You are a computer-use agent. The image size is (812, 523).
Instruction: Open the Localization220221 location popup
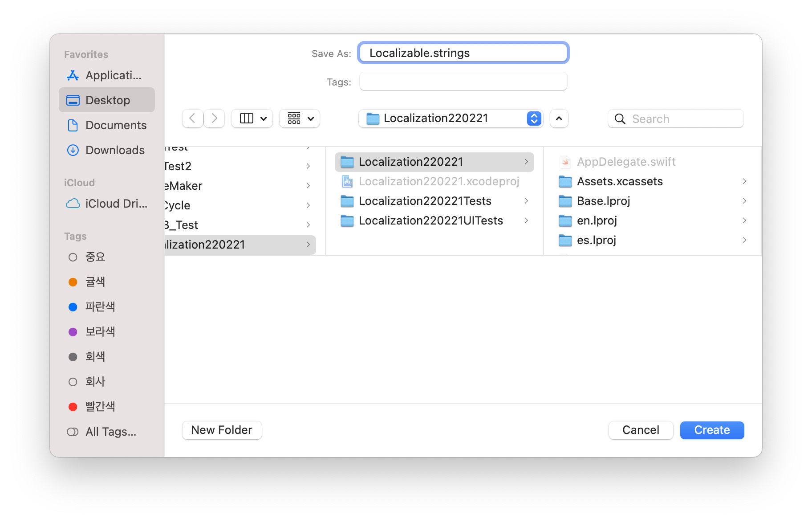click(x=450, y=118)
